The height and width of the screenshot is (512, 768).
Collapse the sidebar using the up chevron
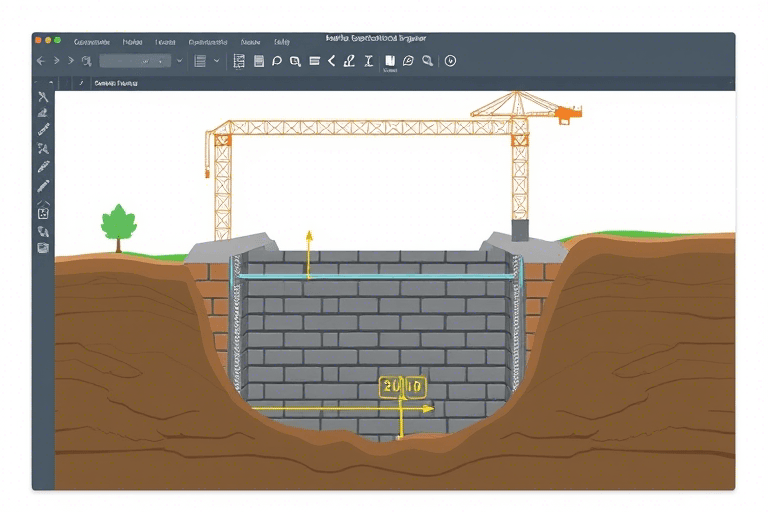pyautogui.click(x=43, y=200)
